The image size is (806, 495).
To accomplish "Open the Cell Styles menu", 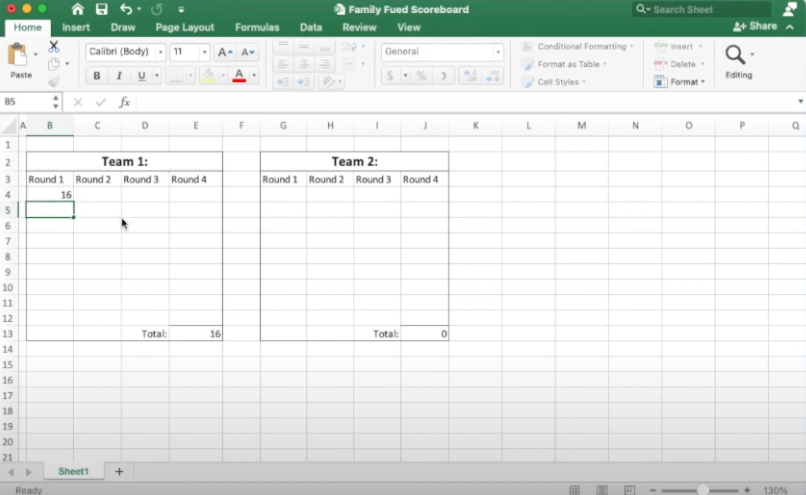I will click(554, 82).
